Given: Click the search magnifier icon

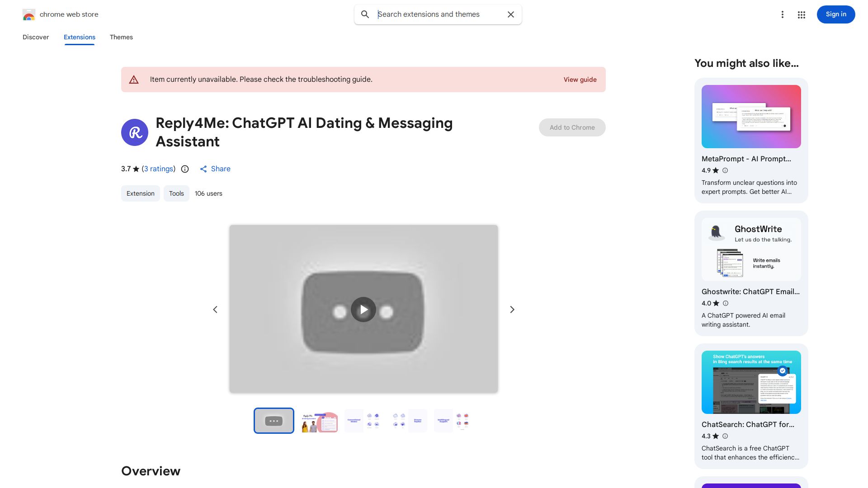Looking at the screenshot, I should pos(365,14).
